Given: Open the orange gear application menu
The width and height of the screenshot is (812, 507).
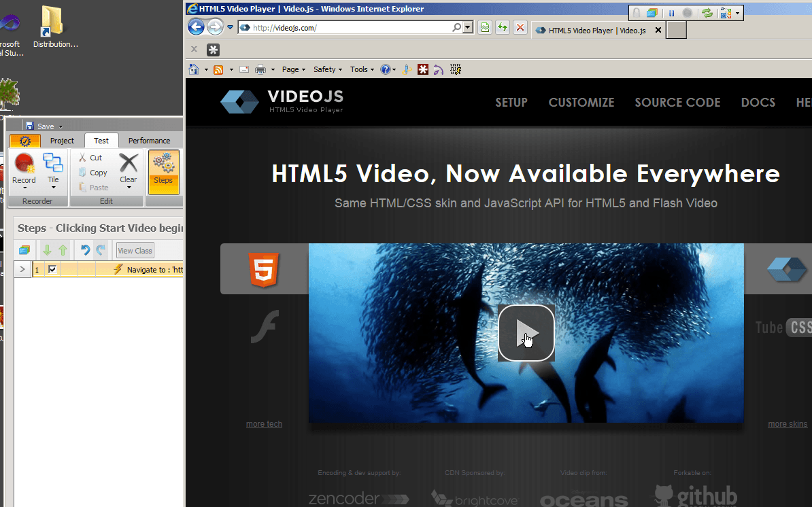Looking at the screenshot, I should pos(25,141).
